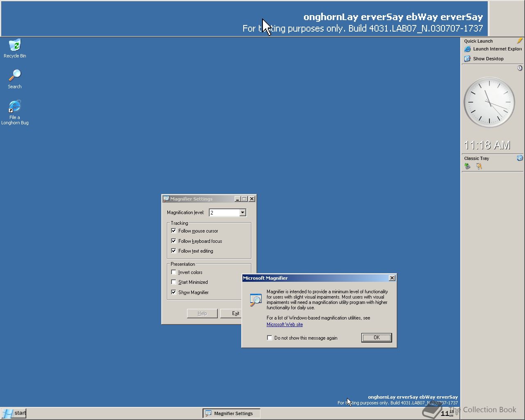Screen dimensions: 525x420
Task: Maximize the Magnifier Settings window
Action: point(244,199)
